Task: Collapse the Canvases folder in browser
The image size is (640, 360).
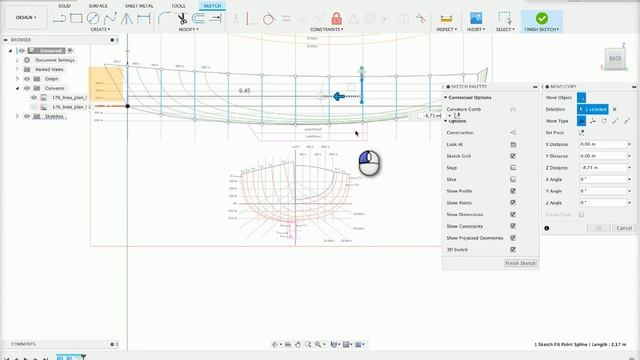Action: point(17,88)
